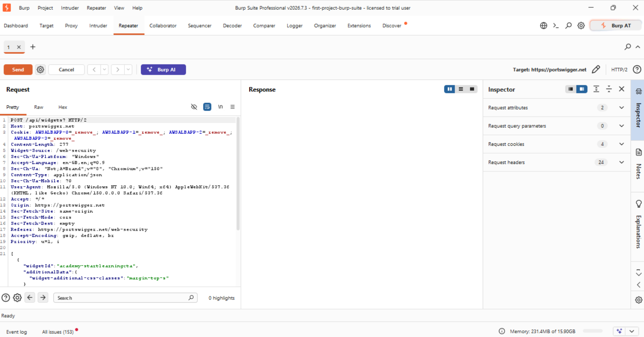Open the history forward dropdown arrow
Screen dimensions: 644x337
128,69
